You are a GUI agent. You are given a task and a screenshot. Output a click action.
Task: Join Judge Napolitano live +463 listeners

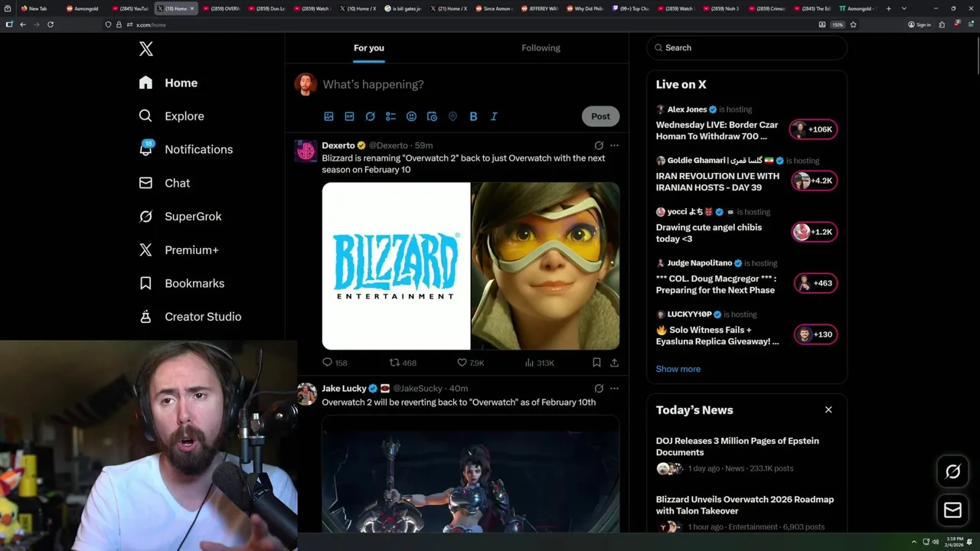pyautogui.click(x=815, y=283)
